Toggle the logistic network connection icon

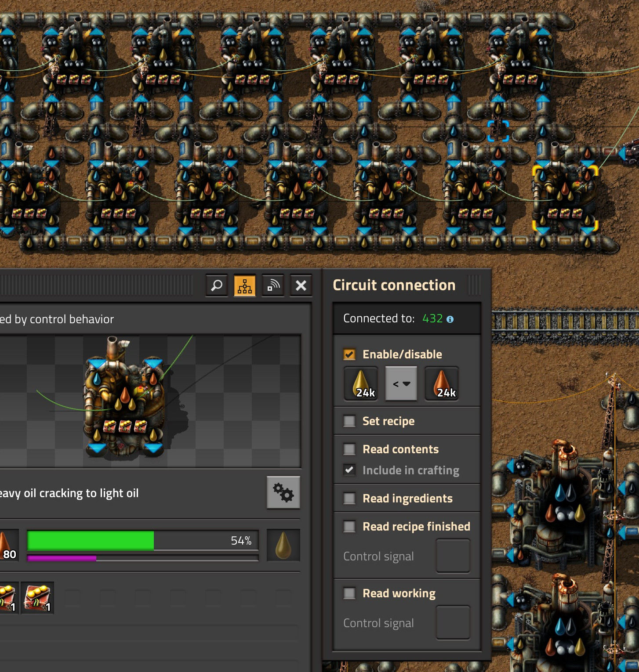coord(273,285)
